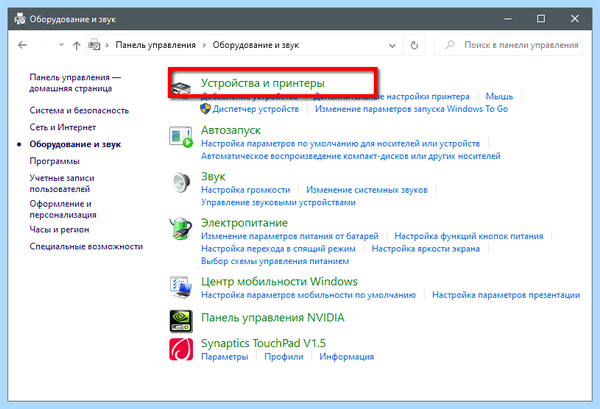This screenshot has width=600, height=409.
Task: Open Электропитание heading
Action: (x=244, y=223)
